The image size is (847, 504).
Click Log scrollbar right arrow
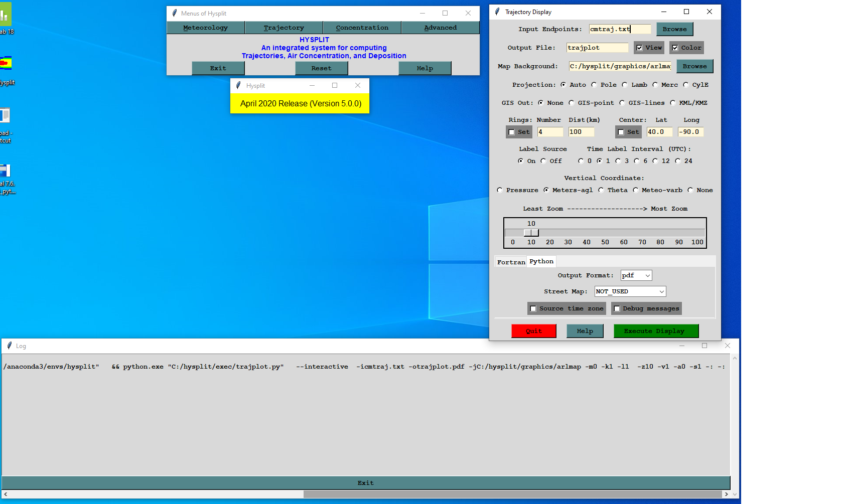(x=726, y=494)
